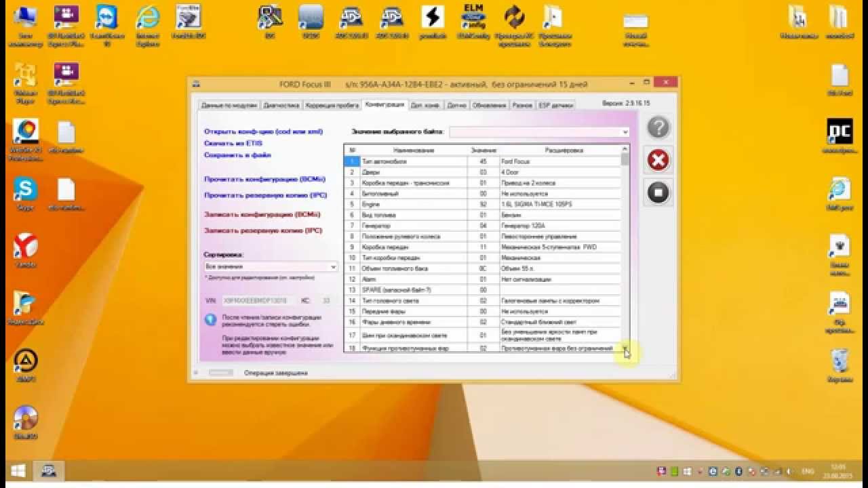This screenshot has width=868, height=488.
Task: Click the blue info icon beside the hint text
Action: click(x=211, y=319)
